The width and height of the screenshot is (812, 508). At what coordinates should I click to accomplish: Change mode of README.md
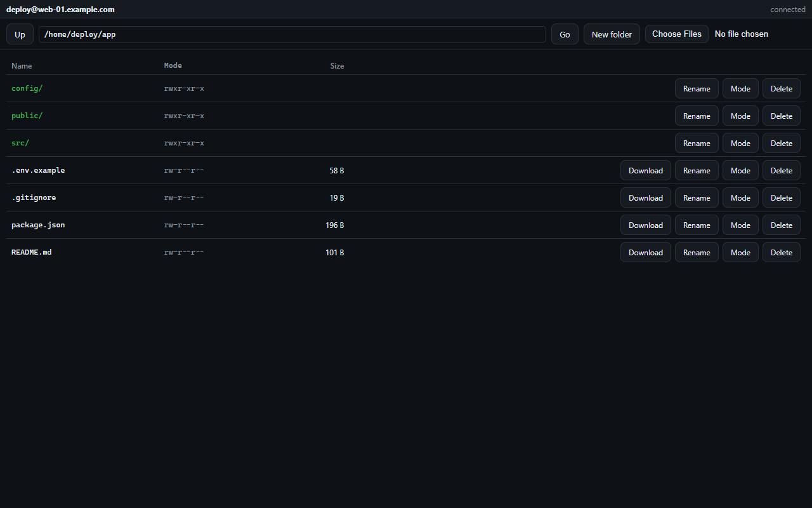click(740, 253)
